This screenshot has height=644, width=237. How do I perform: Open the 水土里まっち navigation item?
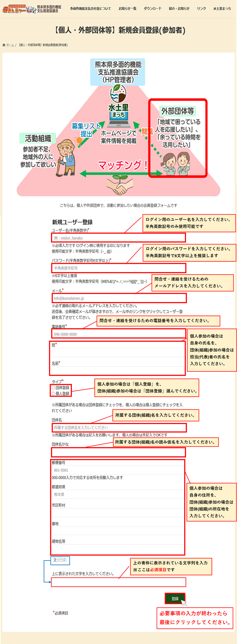pos(222,9)
